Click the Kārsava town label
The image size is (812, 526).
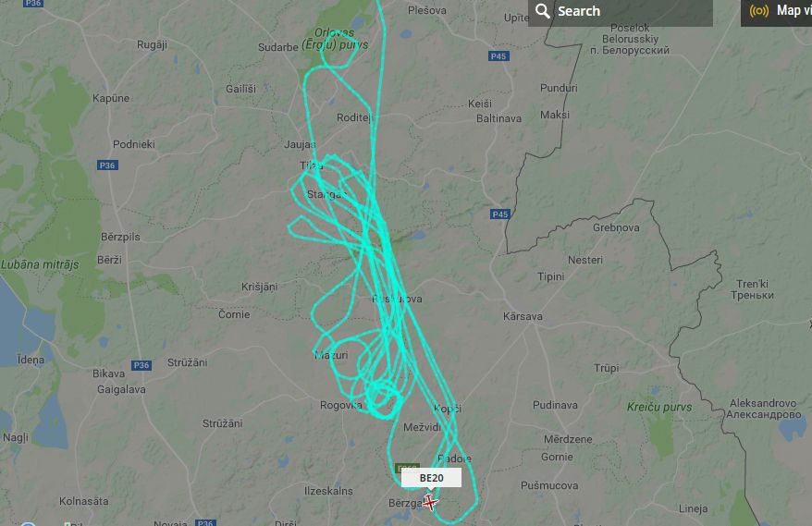tap(523, 316)
